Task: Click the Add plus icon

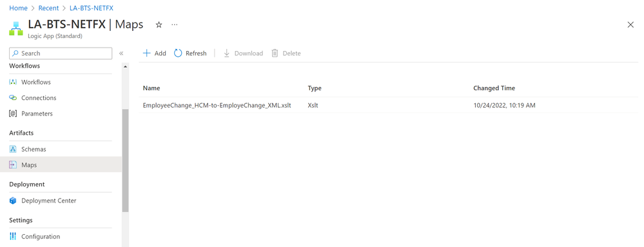Action: coord(146,54)
